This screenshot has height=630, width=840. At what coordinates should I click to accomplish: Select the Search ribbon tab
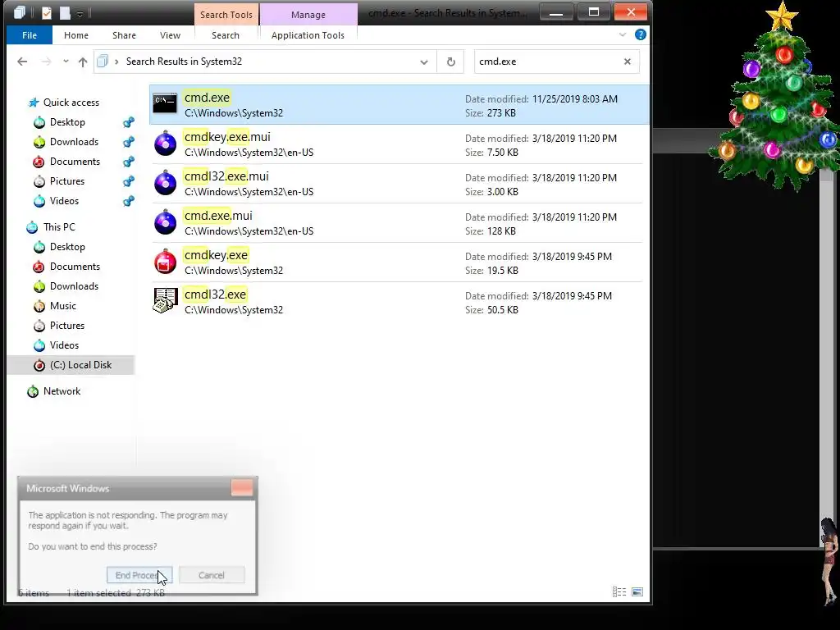click(225, 35)
